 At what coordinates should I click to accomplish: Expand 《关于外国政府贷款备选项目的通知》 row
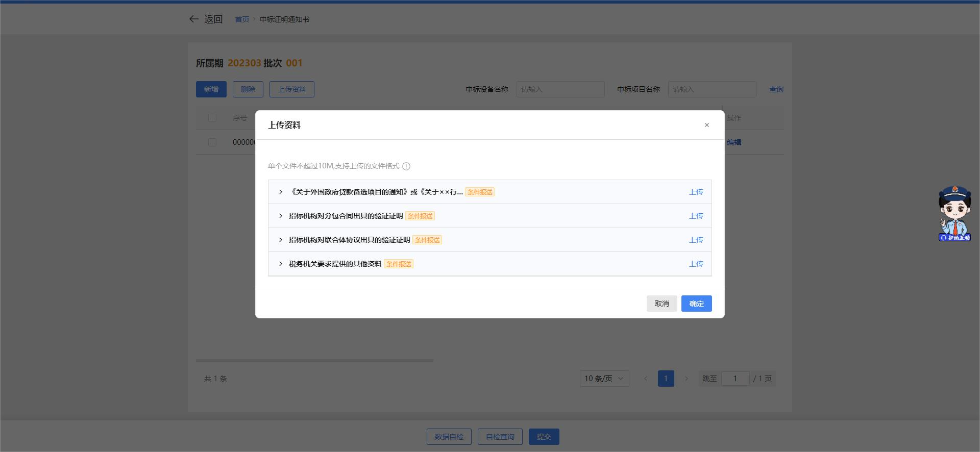point(281,192)
